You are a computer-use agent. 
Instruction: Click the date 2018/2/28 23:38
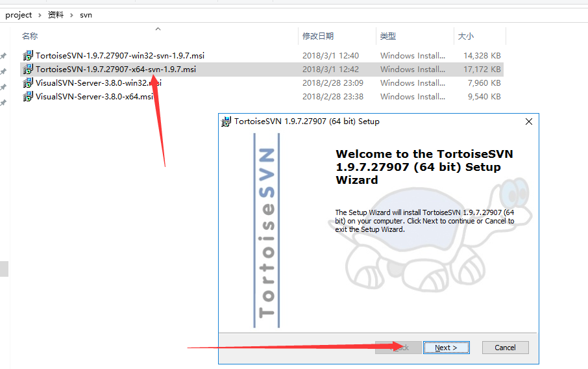pyautogui.click(x=333, y=97)
